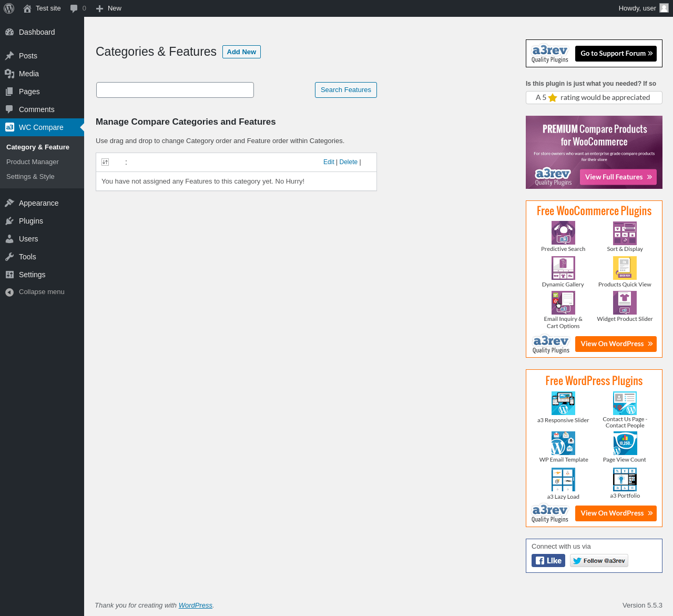Open the Page View Count plugin icon
This screenshot has height=616, width=673.
[x=625, y=443]
